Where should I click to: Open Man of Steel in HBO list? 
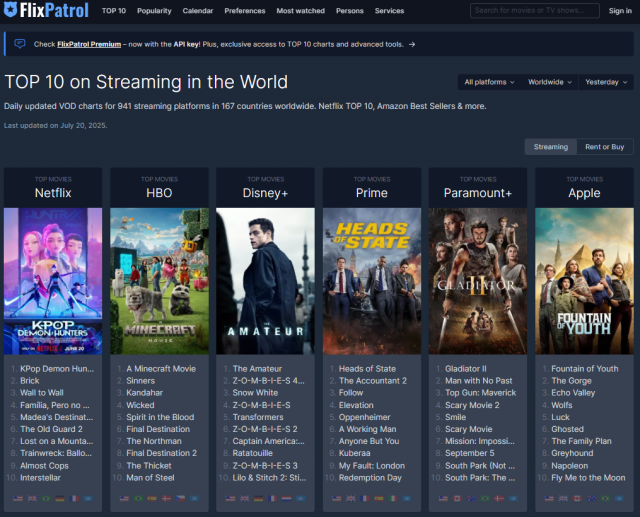coord(150,477)
